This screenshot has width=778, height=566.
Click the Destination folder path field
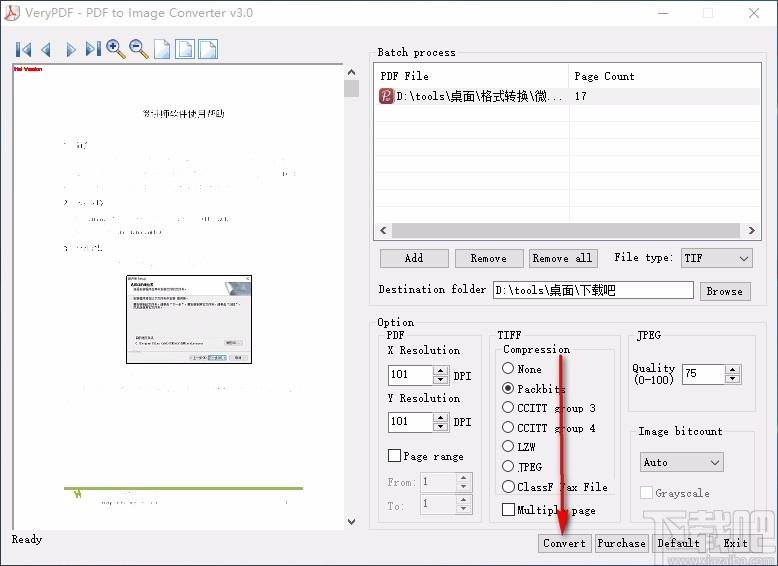(593, 290)
